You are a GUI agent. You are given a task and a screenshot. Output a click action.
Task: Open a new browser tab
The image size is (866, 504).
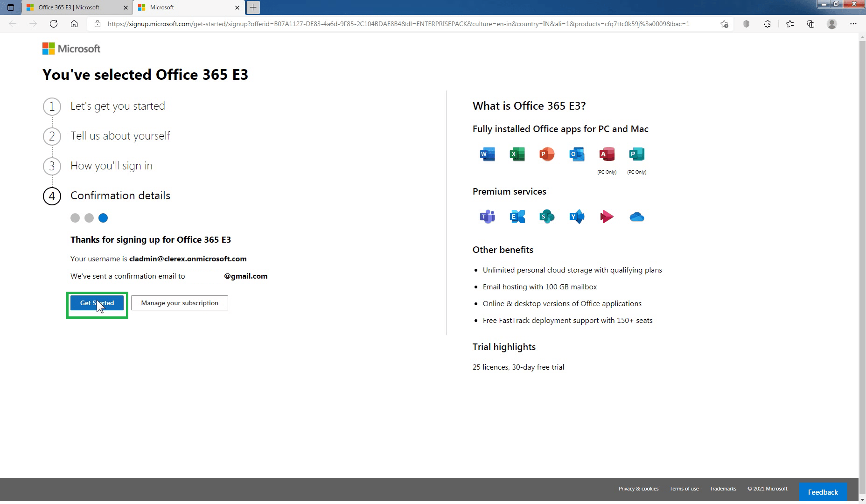click(253, 7)
